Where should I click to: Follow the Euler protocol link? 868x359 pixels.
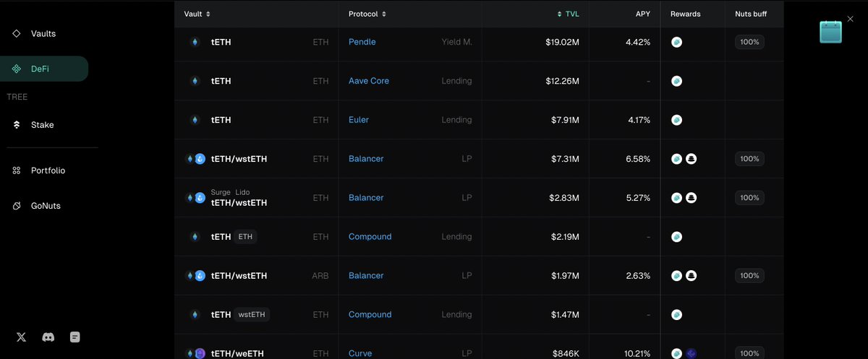pyautogui.click(x=358, y=120)
